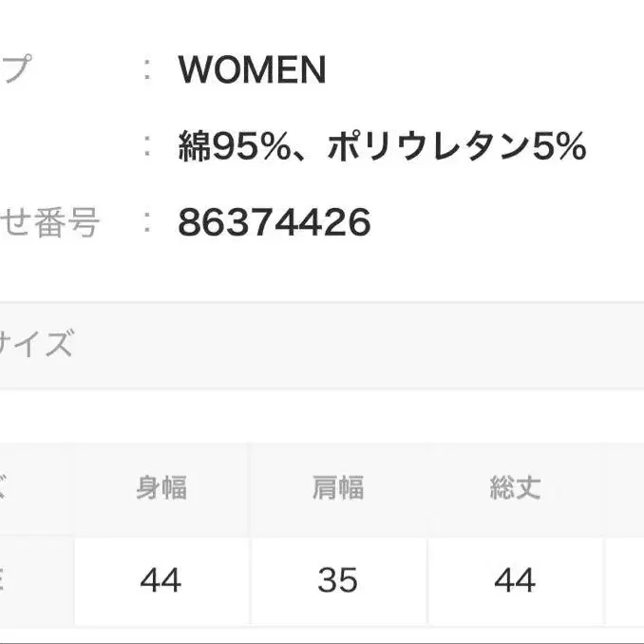Click the WOMEN type value

pyautogui.click(x=252, y=69)
